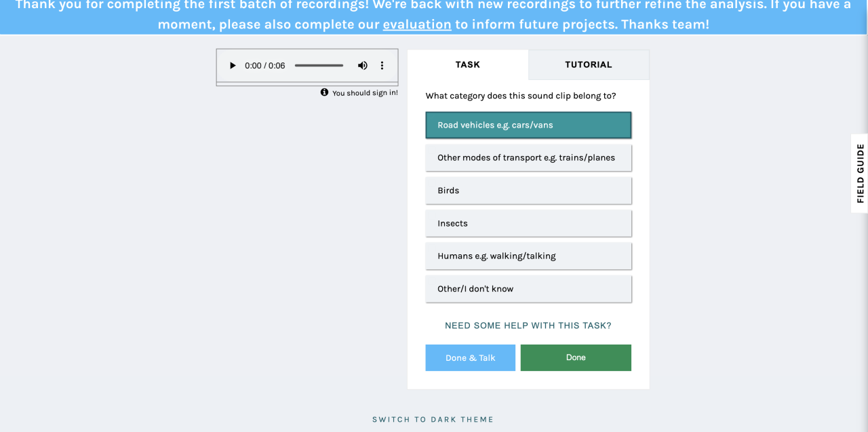Submit with the green Done button

coord(576,357)
